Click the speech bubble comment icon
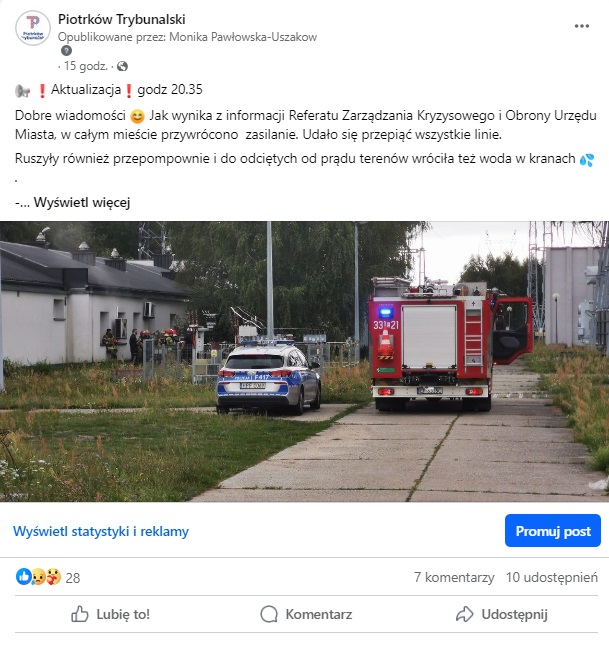The image size is (609, 668). coord(269,614)
